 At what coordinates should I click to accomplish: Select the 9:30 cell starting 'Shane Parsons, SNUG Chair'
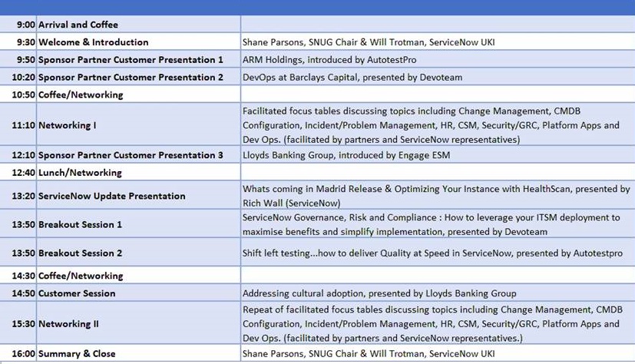coord(438,41)
